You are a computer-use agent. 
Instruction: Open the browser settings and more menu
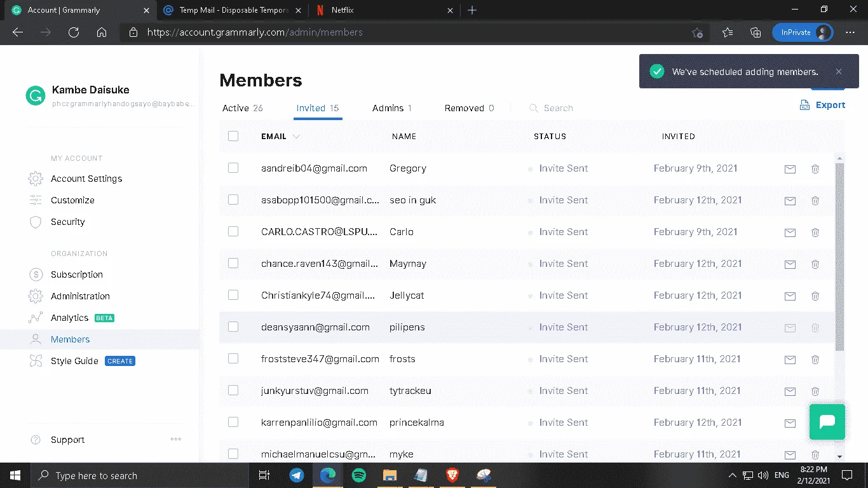[850, 32]
